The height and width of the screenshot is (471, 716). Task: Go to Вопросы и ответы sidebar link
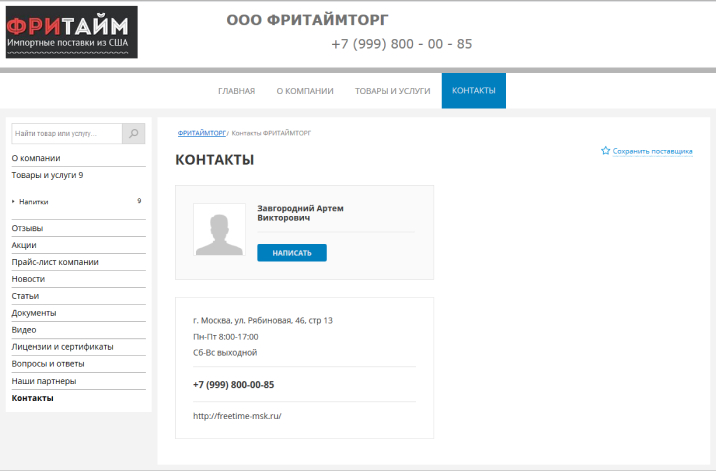[48, 364]
